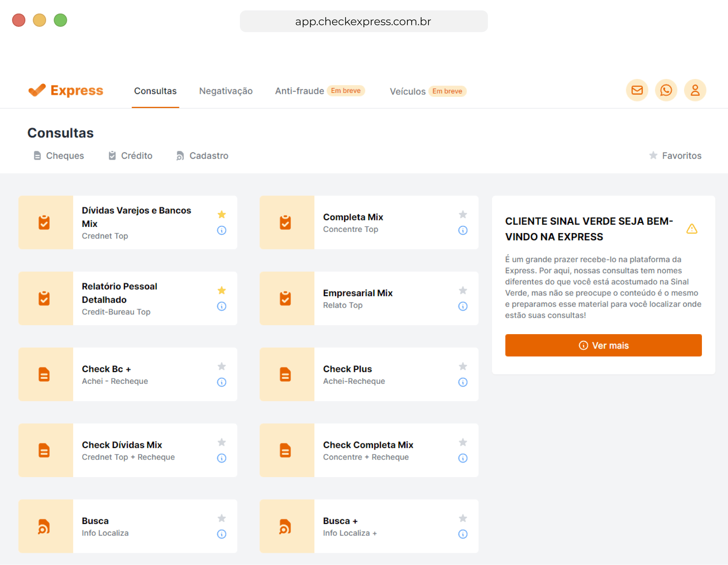This screenshot has width=728, height=565.
Task: Click the Completa Mix clipboard icon
Action: [285, 222]
